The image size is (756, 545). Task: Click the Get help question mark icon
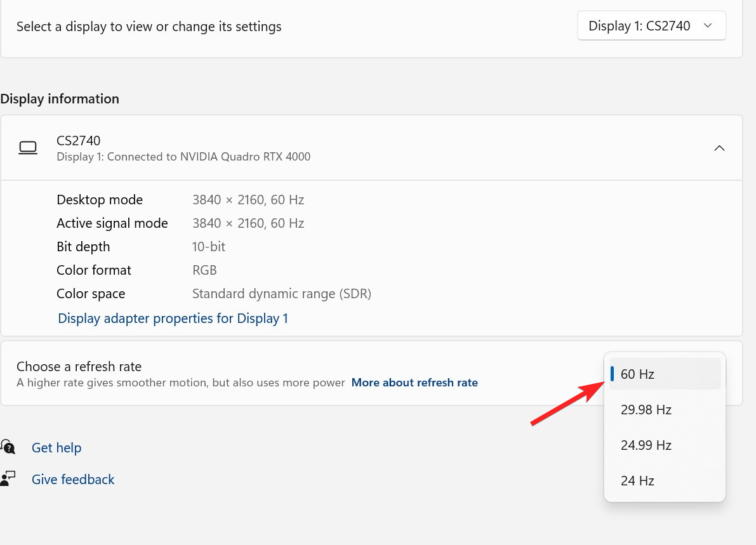(x=8, y=447)
